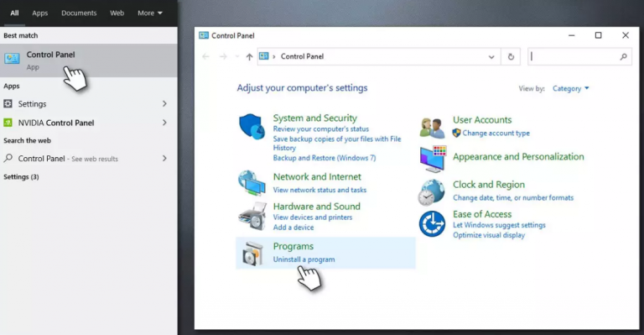
Task: Click the Add a device link
Action: (293, 228)
